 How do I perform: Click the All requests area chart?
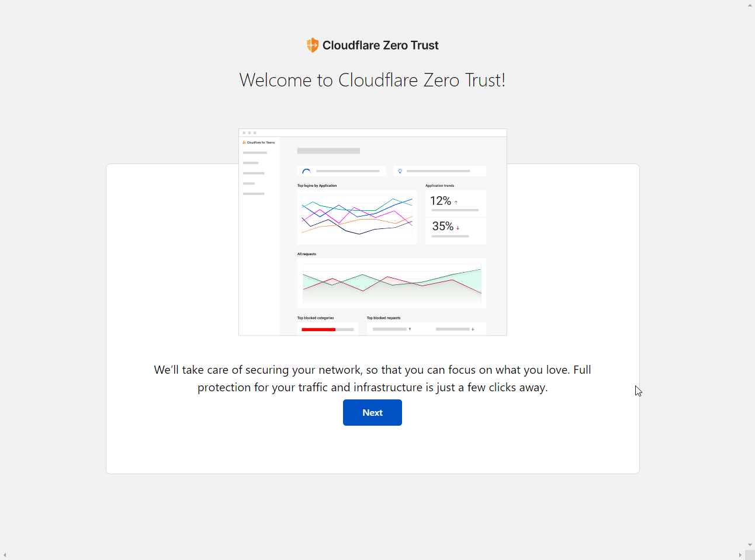point(392,283)
